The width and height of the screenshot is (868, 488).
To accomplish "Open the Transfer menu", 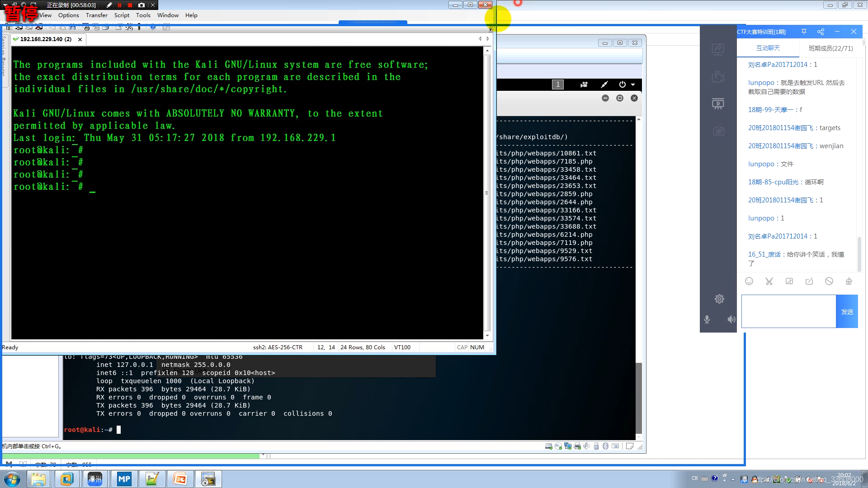I will click(96, 15).
